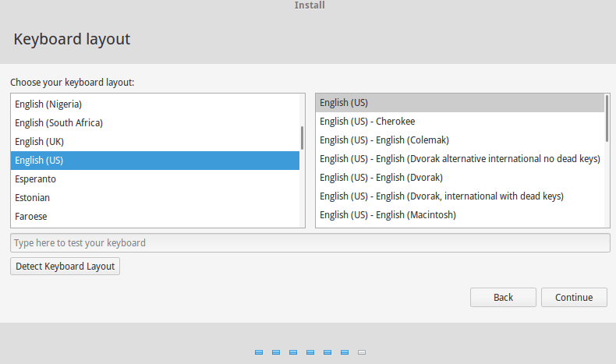The height and width of the screenshot is (364, 616).
Task: Select Esperanto in the layout list
Action: click(x=35, y=178)
